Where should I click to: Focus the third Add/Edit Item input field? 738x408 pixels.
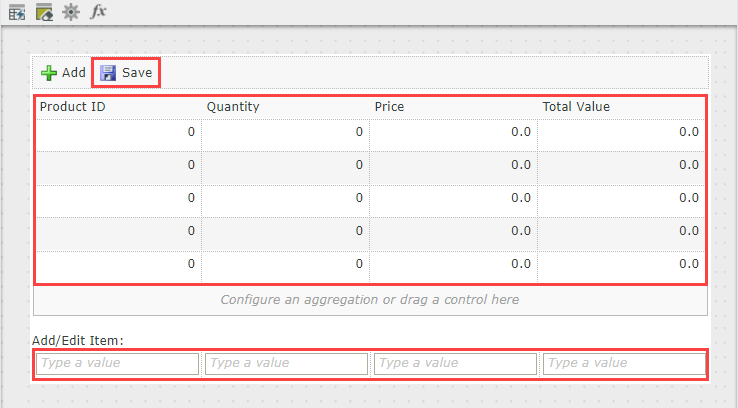coord(455,363)
